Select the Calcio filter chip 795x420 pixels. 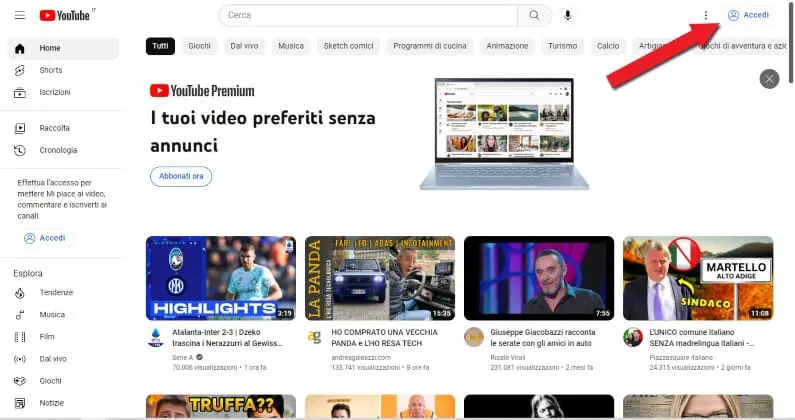pos(608,46)
